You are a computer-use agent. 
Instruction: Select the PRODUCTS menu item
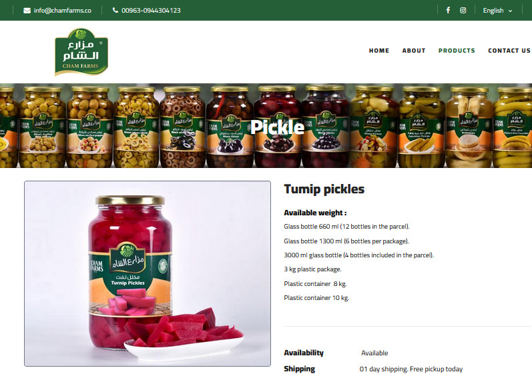pos(457,51)
